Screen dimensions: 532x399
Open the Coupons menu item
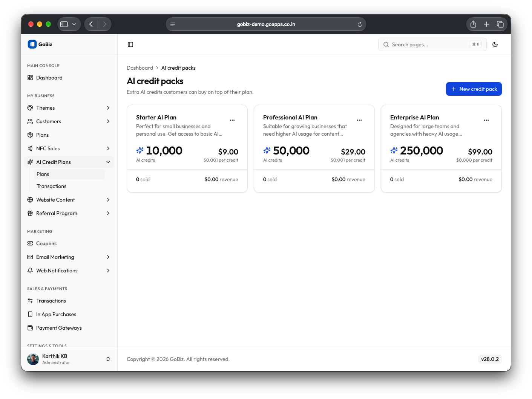coord(69,243)
